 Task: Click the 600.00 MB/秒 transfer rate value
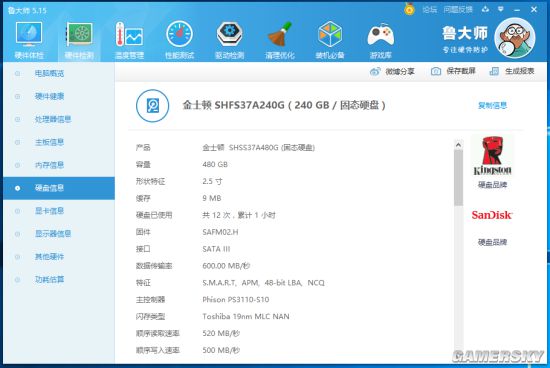coord(226,266)
